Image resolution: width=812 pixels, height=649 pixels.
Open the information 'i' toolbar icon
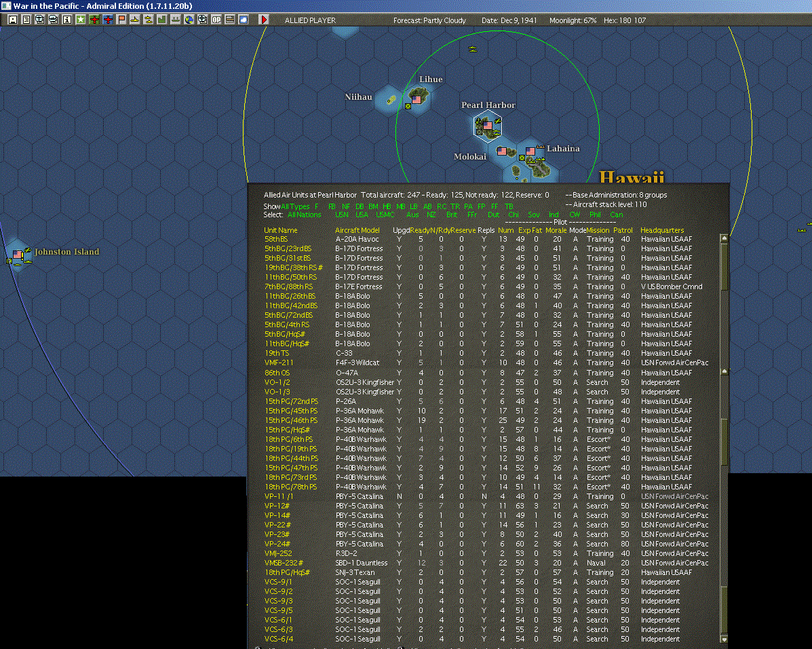click(x=66, y=20)
